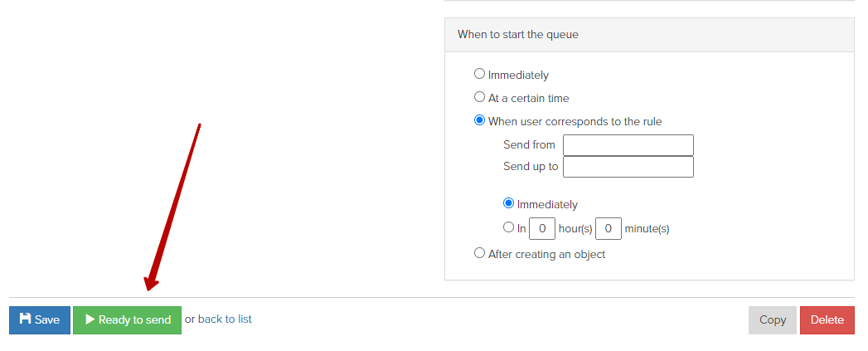Copy this queue with the Copy button

point(773,320)
